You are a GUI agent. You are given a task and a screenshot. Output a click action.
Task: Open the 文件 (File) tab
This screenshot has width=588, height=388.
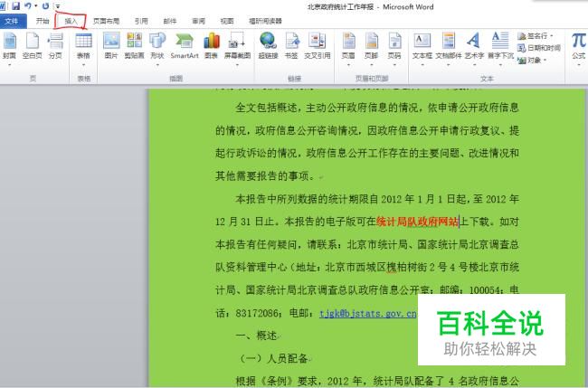[x=12, y=21]
